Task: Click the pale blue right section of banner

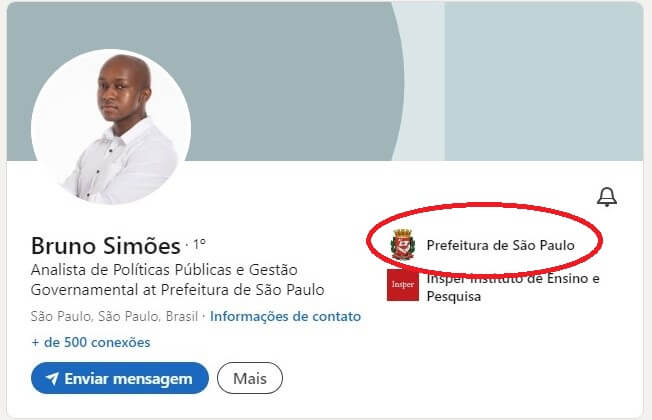Action: 544,81
